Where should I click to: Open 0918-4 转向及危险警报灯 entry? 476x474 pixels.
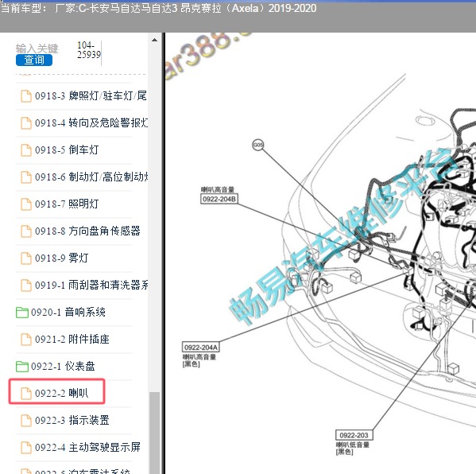point(91,122)
